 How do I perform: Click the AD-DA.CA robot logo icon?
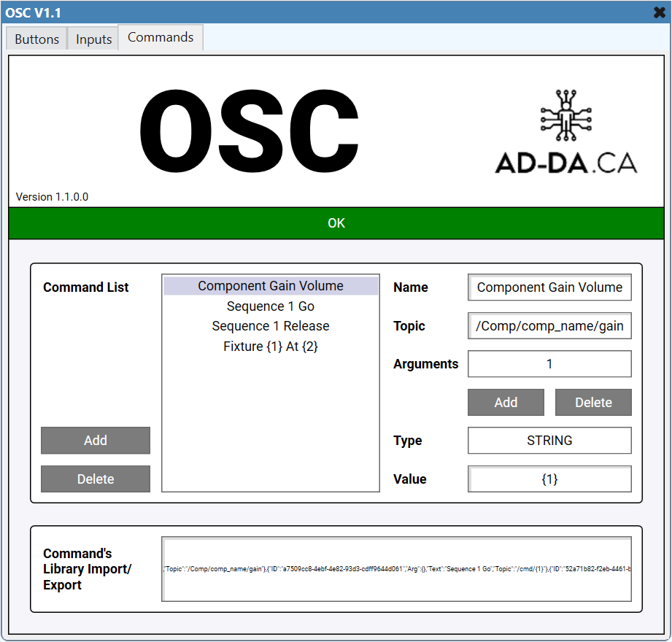pyautogui.click(x=565, y=117)
